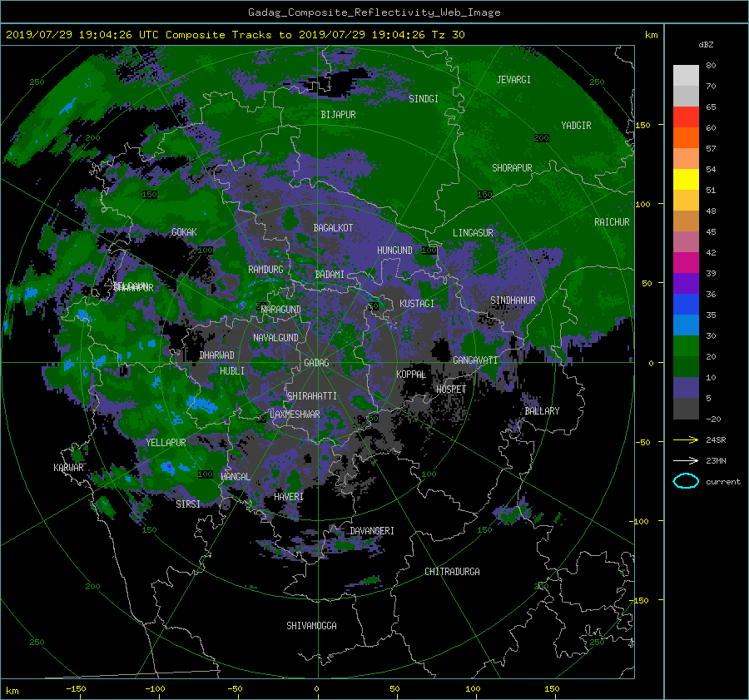Click the HOSPET city label
Image resolution: width=749 pixels, height=700 pixels.
click(x=451, y=390)
